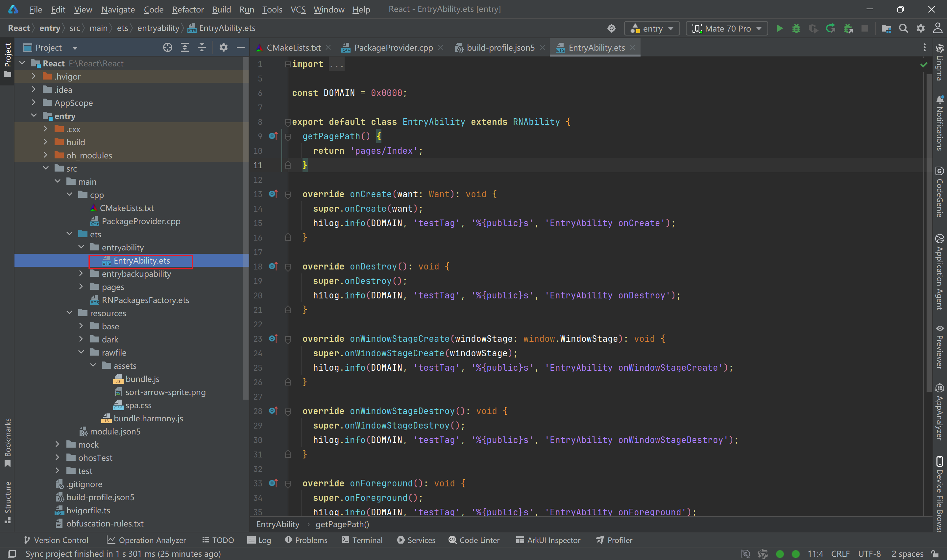947x560 pixels.
Task: Collapse all in Project panel
Action: pos(202,48)
